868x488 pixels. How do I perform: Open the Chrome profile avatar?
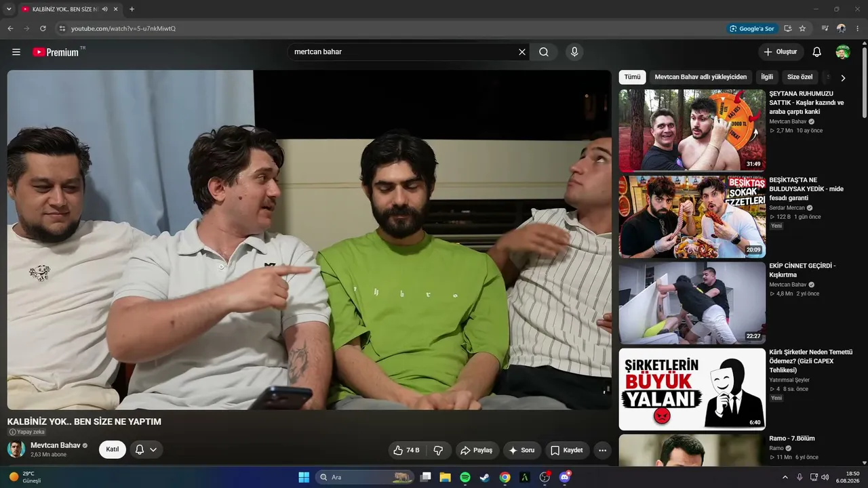point(841,28)
